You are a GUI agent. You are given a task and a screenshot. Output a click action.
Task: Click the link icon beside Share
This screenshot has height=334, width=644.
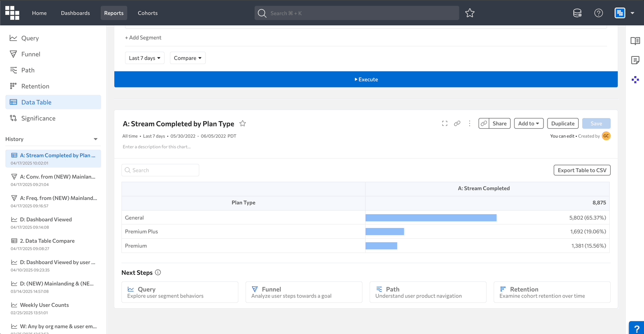pos(484,123)
